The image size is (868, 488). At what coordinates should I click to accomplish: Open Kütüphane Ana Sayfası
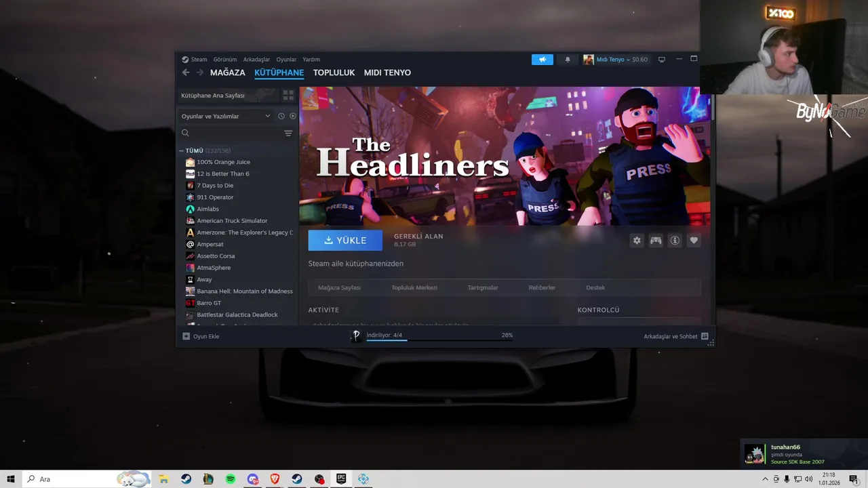click(229, 96)
